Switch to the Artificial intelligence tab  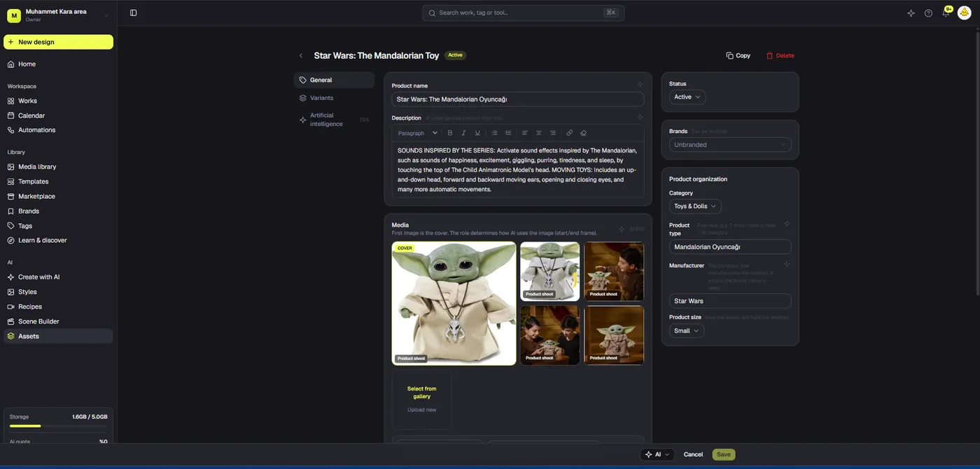coord(335,120)
